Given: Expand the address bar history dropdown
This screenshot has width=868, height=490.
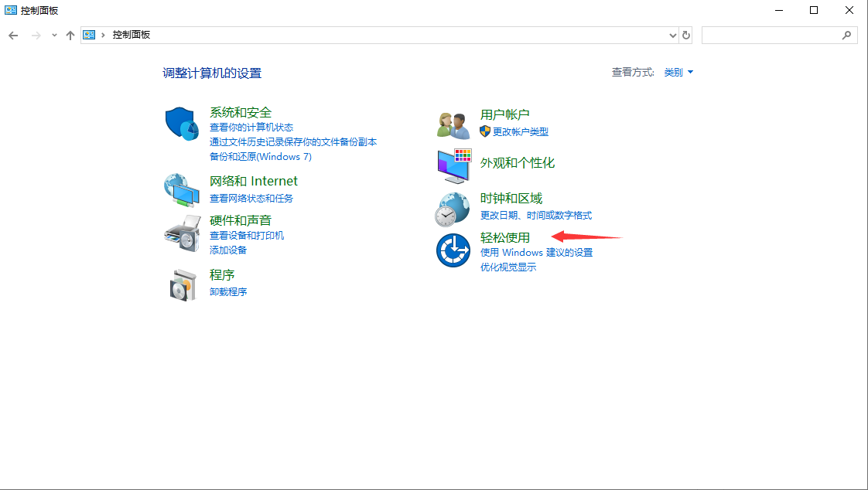Looking at the screenshot, I should [672, 35].
